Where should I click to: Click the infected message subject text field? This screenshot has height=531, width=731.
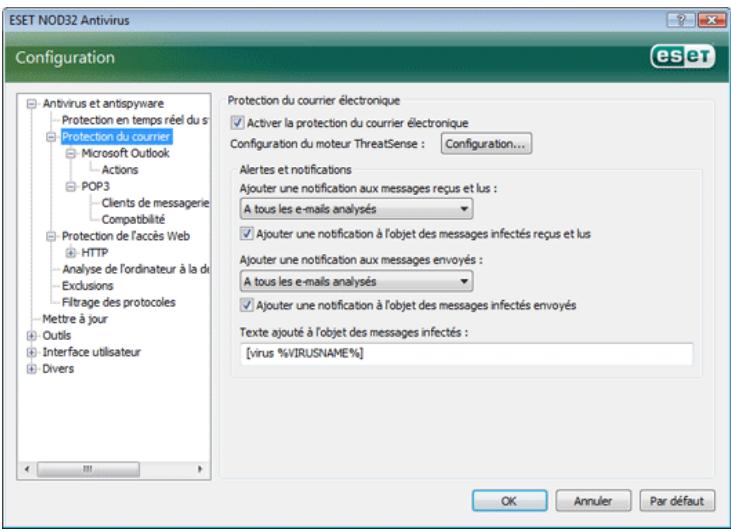[467, 353]
